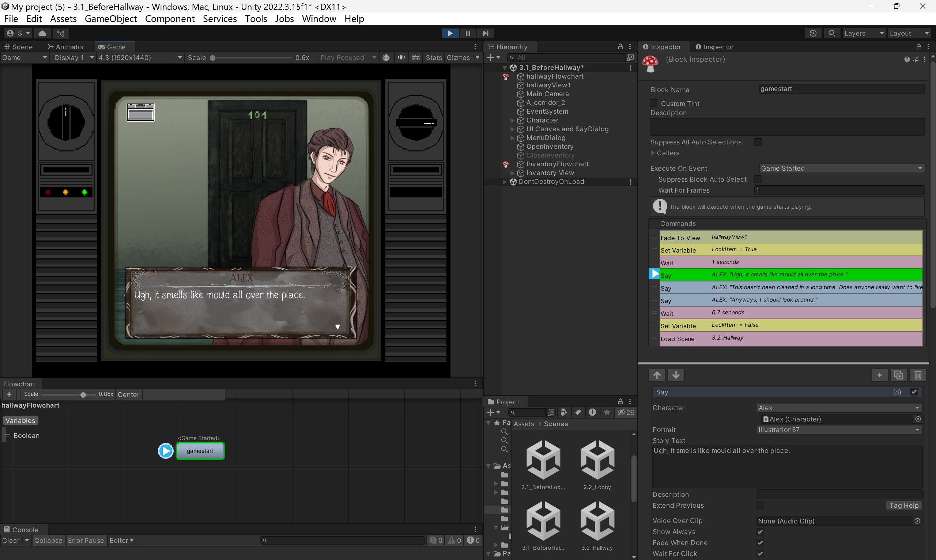Open the Block Inspector help icon
This screenshot has width=936, height=560.
906,59
